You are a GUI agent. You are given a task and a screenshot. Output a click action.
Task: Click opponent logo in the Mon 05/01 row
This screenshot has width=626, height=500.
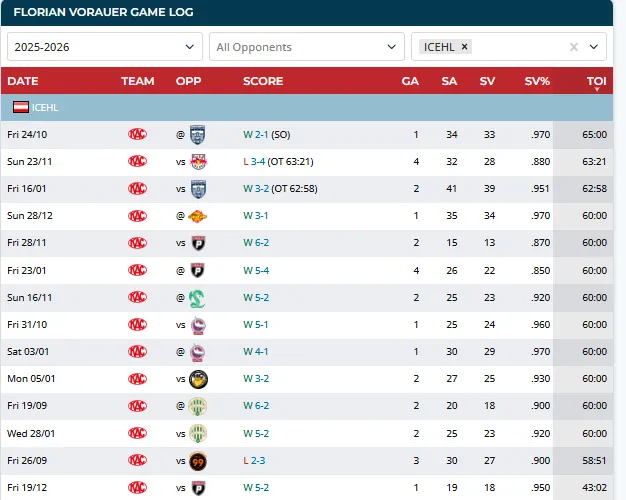coord(198,379)
